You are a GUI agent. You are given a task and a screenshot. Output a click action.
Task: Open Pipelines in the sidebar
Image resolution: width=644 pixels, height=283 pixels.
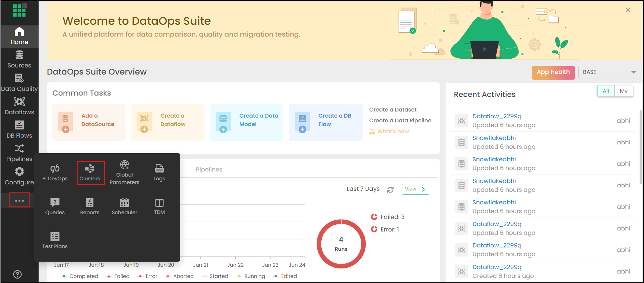[x=19, y=153]
